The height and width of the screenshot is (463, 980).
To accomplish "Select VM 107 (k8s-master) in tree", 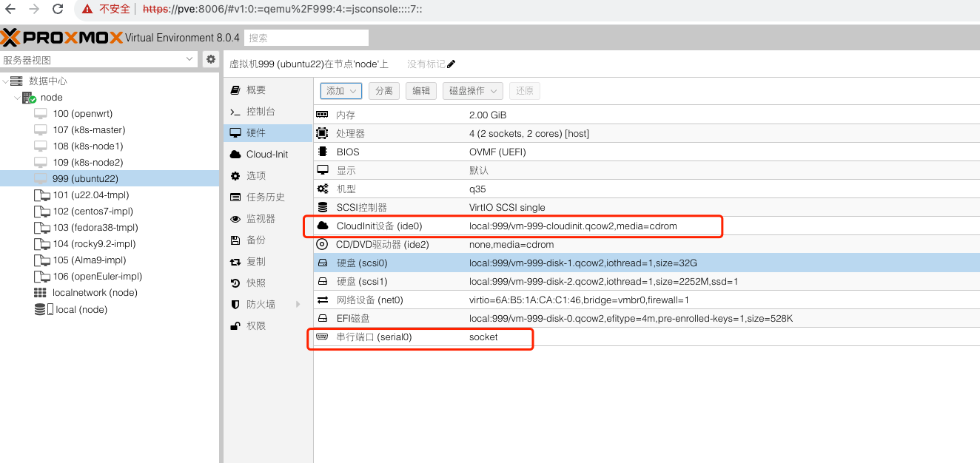I will point(88,129).
